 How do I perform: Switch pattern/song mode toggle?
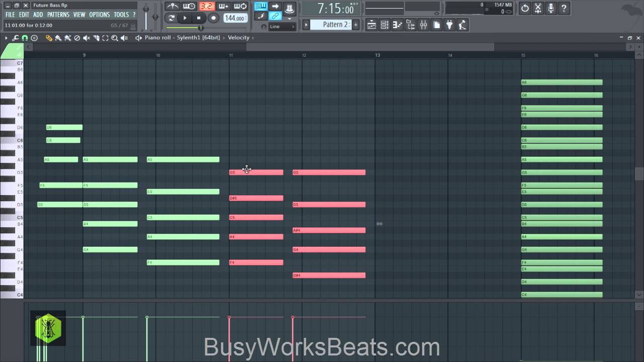[172, 18]
